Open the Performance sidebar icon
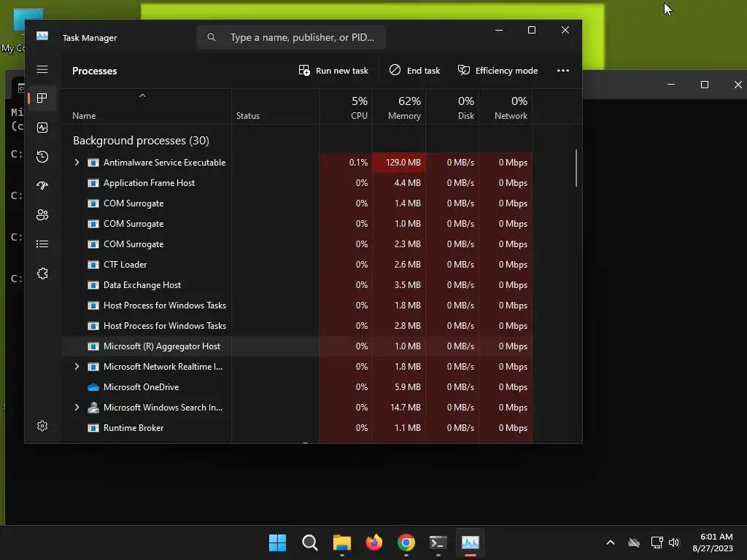 click(42, 128)
